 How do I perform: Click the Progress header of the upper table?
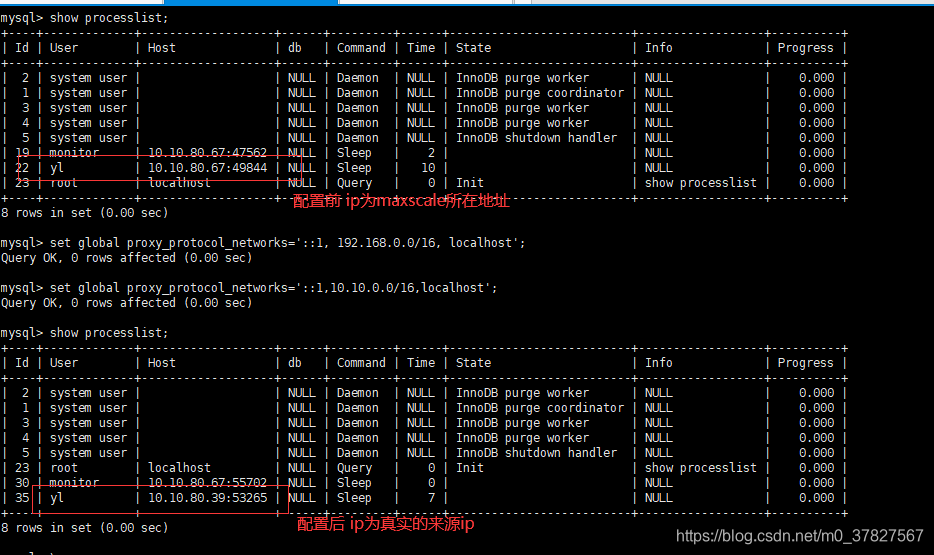805,48
